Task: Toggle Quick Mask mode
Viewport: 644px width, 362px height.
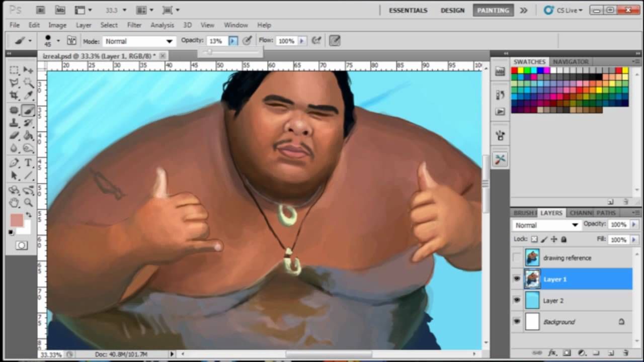Action: click(22, 245)
